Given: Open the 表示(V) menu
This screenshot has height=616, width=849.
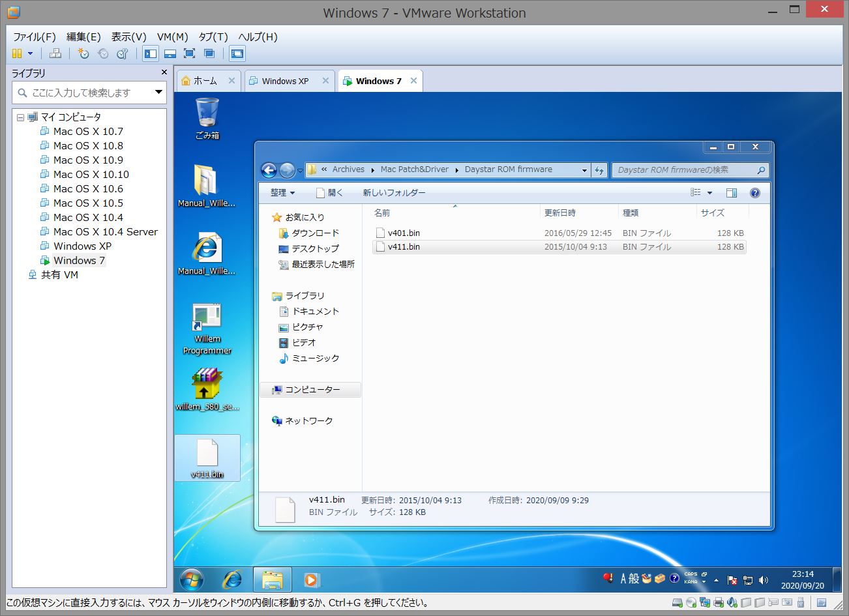Looking at the screenshot, I should pos(129,37).
